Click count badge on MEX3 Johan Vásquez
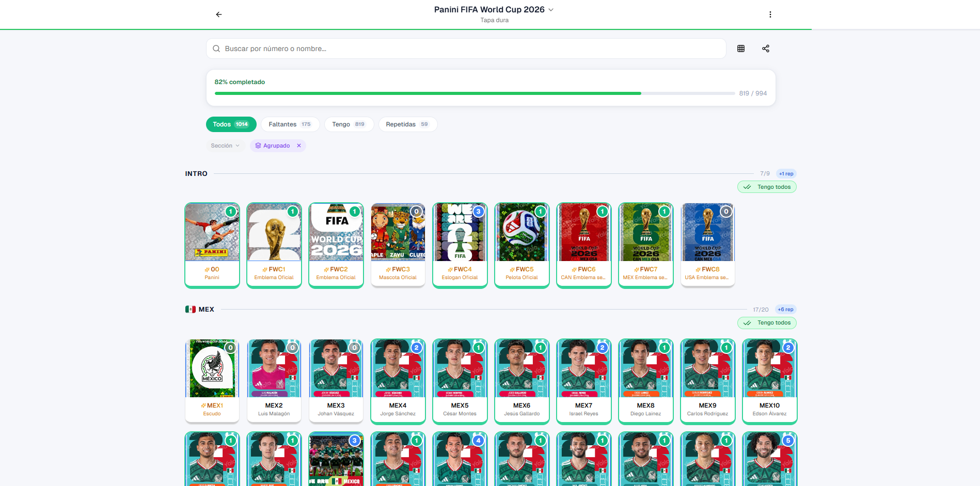 pyautogui.click(x=355, y=348)
